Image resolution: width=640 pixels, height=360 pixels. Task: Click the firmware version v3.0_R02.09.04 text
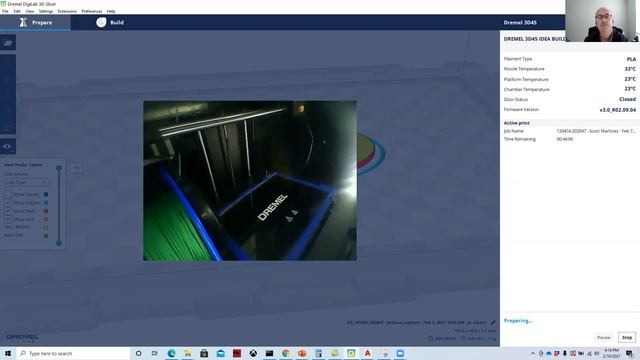(x=618, y=110)
